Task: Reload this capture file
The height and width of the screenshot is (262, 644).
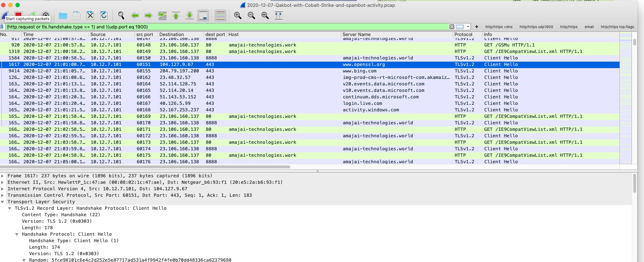Action: [x=104, y=15]
